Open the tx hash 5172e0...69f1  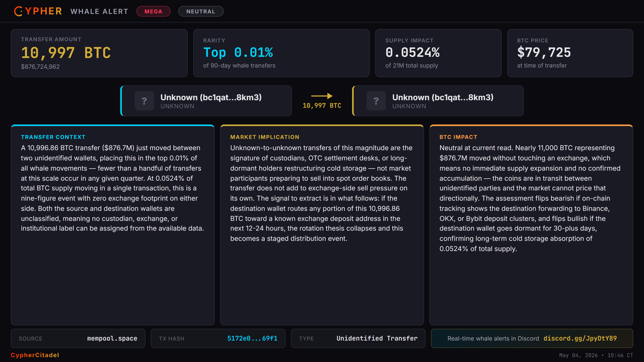click(252, 338)
